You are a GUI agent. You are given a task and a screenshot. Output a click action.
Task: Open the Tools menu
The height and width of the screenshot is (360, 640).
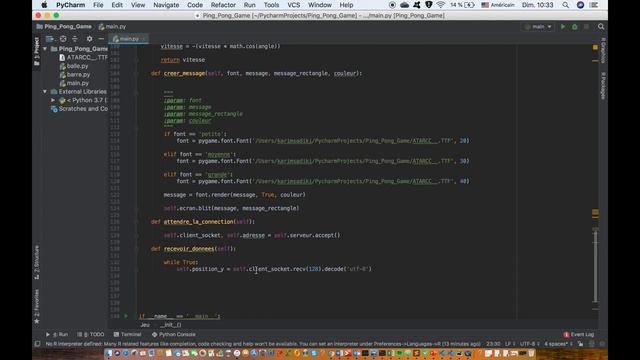pyautogui.click(x=271, y=5)
